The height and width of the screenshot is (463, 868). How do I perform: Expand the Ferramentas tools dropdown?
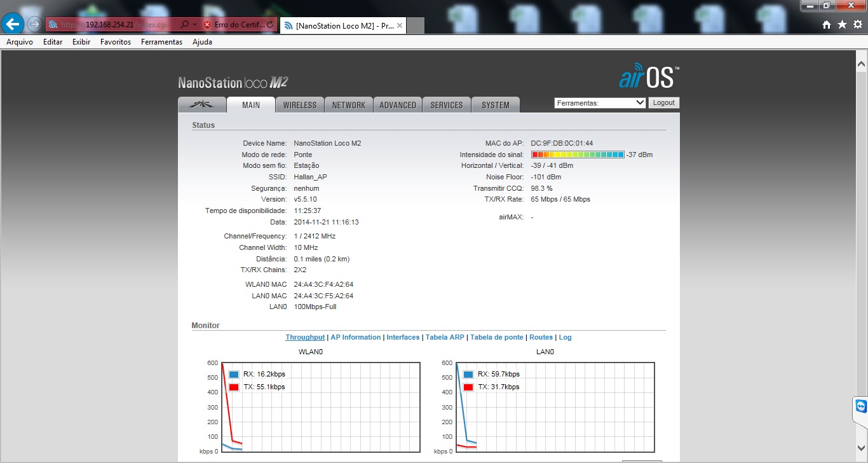(x=600, y=102)
